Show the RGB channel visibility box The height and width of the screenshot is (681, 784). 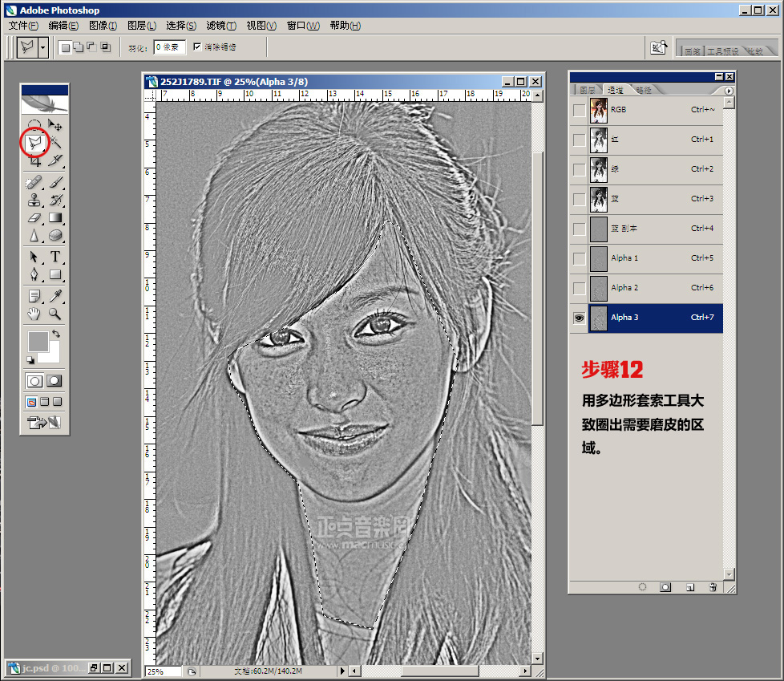pos(579,111)
